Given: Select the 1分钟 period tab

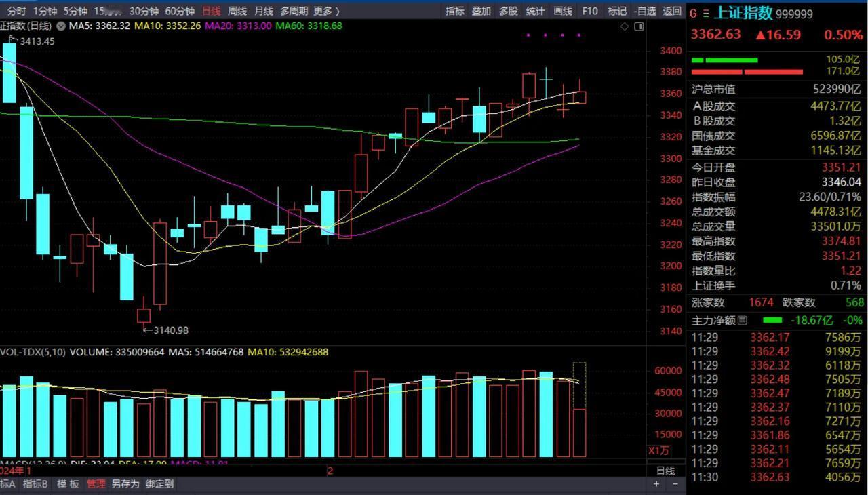Looking at the screenshot, I should [x=45, y=11].
